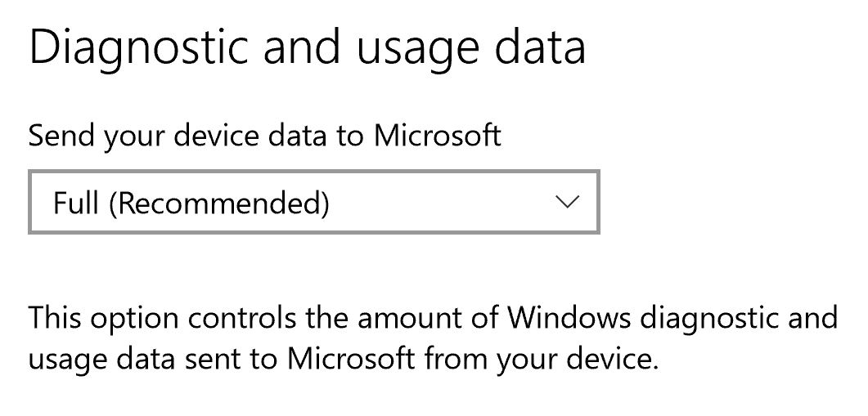Image resolution: width=868 pixels, height=416 pixels.
Task: Click the 'Send your device data to Microsoft' label
Action: (264, 136)
